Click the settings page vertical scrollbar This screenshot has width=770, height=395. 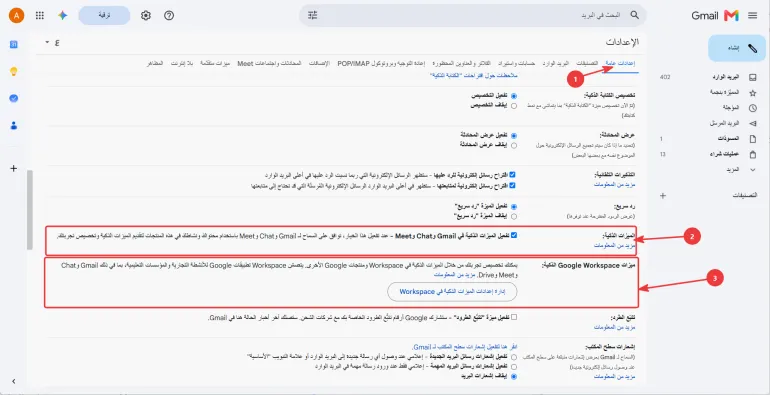30,210
